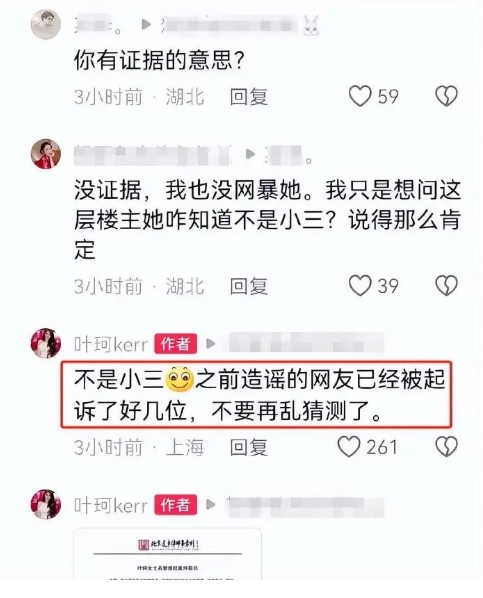View the author's avatar on the highlighted comment
Screen dimensions: 483x598
pos(46,343)
